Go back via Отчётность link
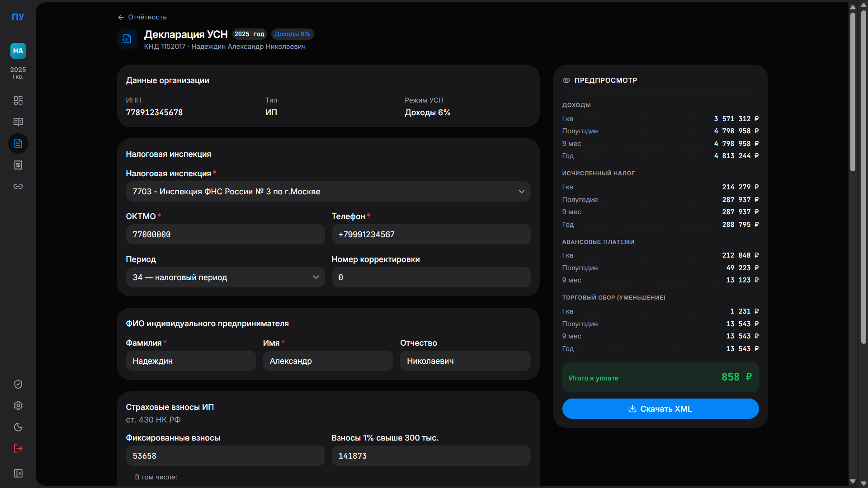 [142, 17]
